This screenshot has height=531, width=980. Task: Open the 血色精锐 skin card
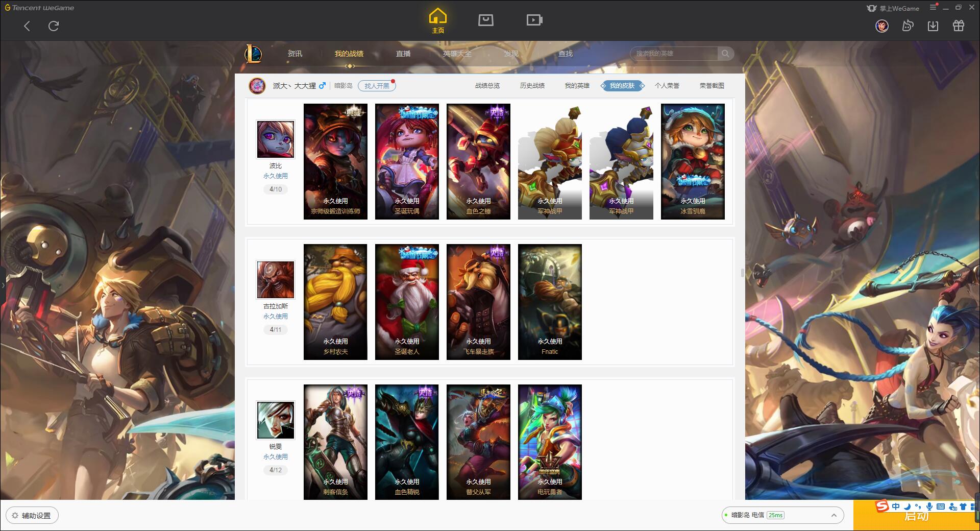(x=407, y=442)
